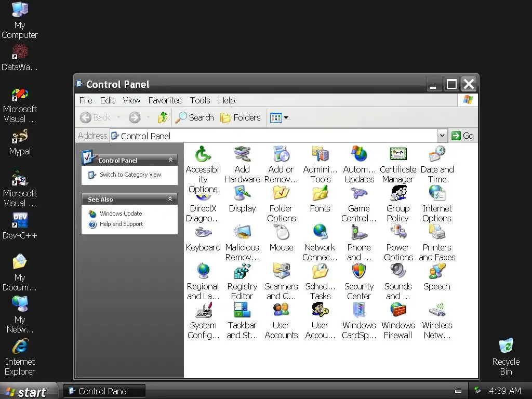Select the Keyboard icon

[x=203, y=232]
